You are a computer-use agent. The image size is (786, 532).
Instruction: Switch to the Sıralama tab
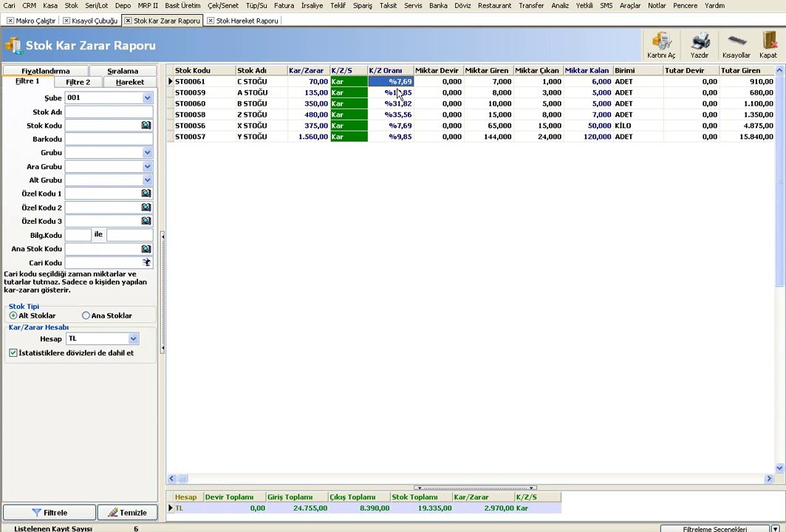tap(123, 71)
